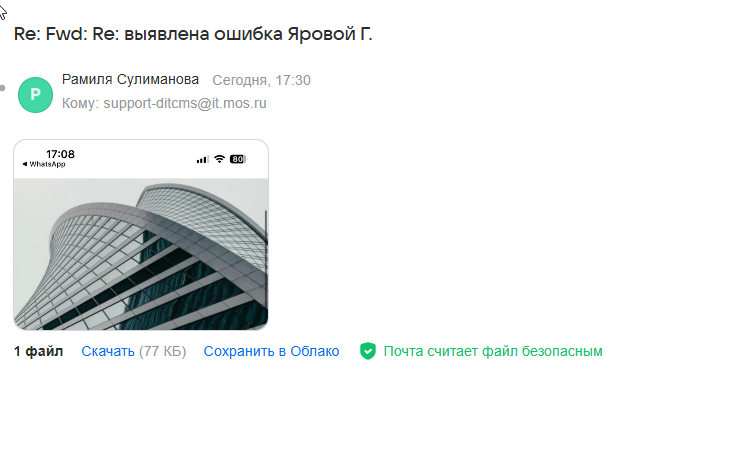Download the attachment via Скачать
The width and height of the screenshot is (730, 459).
click(108, 351)
